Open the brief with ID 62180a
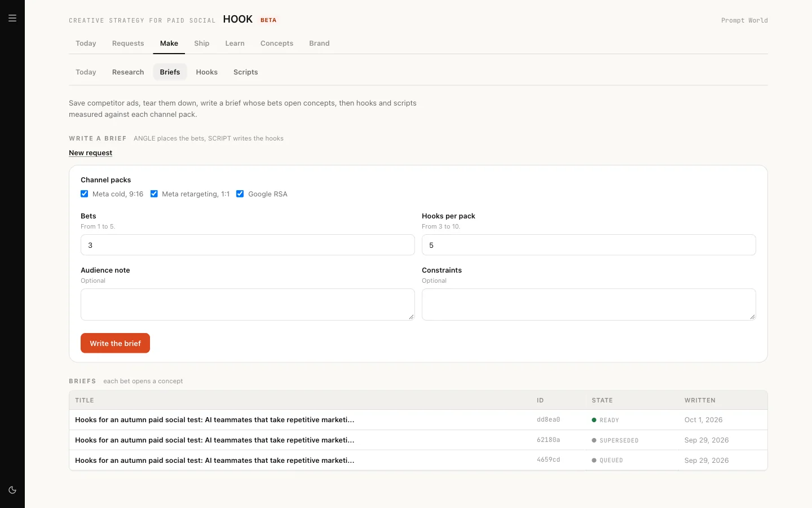The image size is (812, 508). click(418, 440)
